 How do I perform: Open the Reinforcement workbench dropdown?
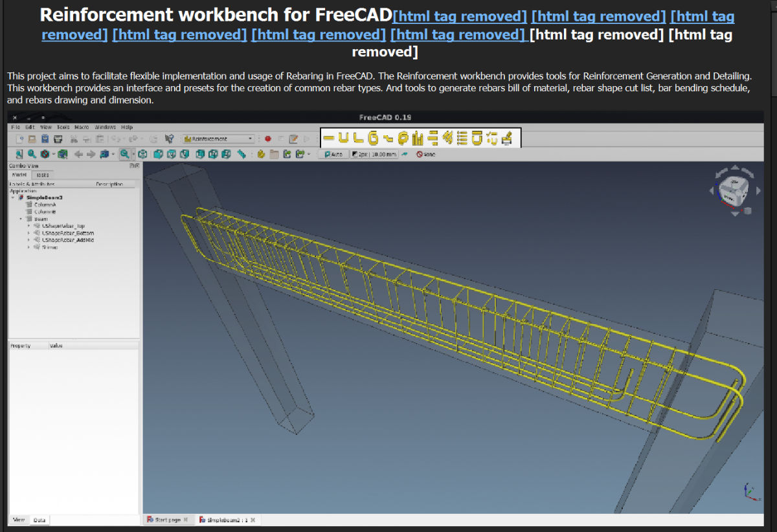pyautogui.click(x=219, y=139)
